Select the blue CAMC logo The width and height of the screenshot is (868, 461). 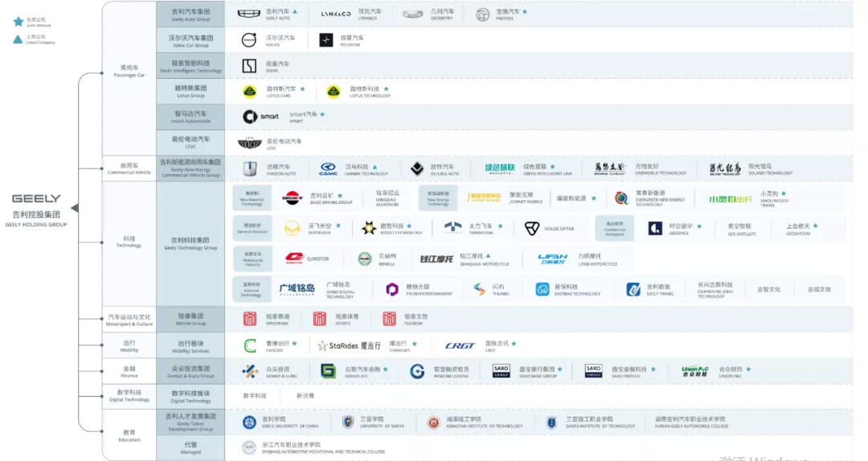(328, 169)
